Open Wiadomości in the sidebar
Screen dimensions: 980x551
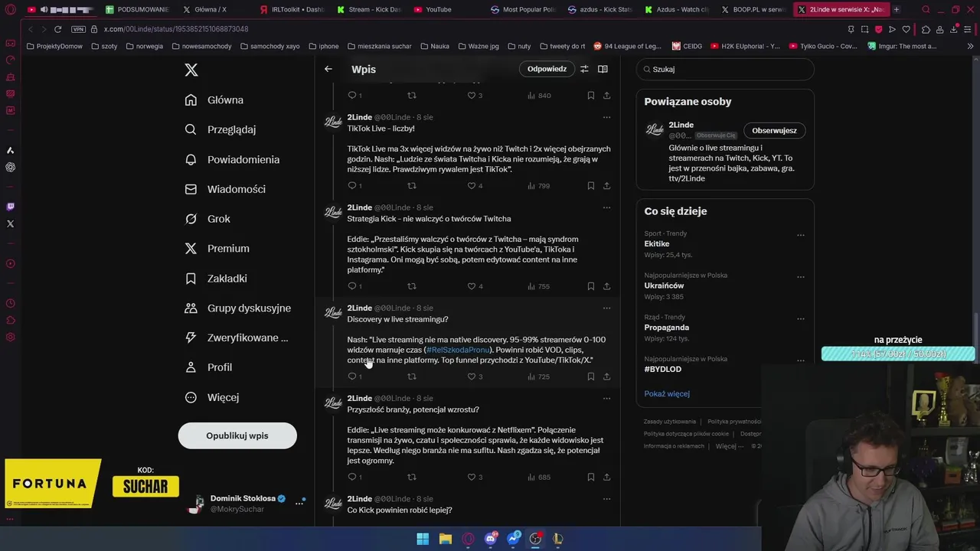pyautogui.click(x=225, y=189)
